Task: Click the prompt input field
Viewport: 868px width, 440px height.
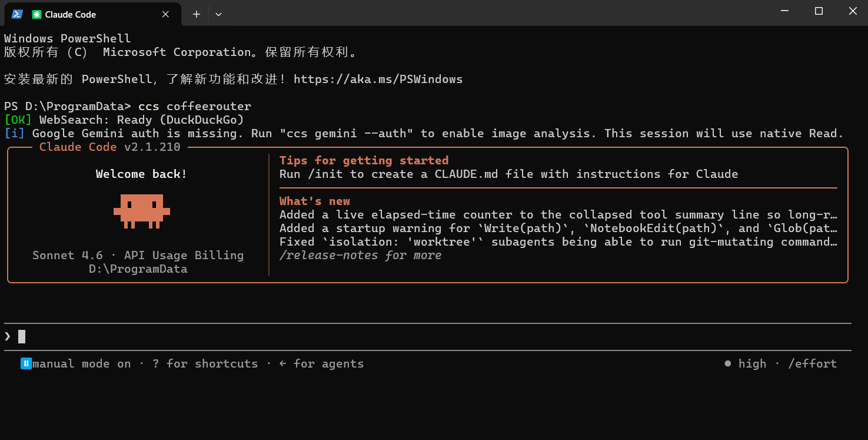Action: click(428, 336)
